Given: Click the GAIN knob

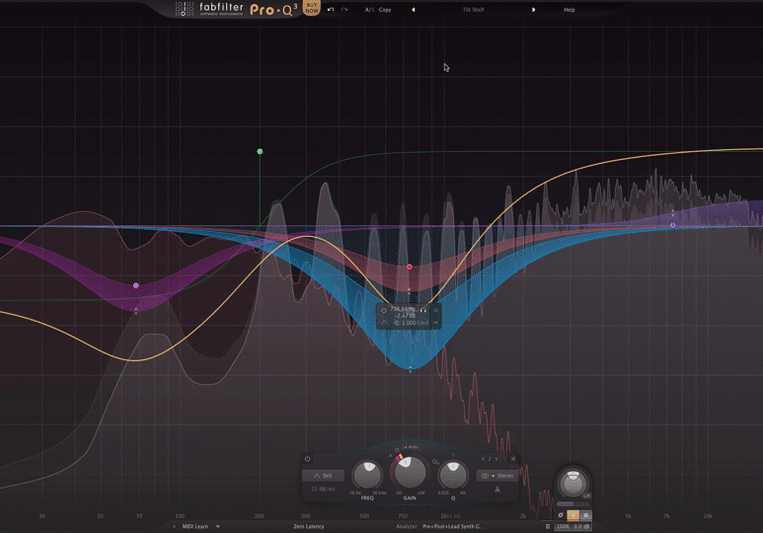Looking at the screenshot, I should tap(410, 472).
